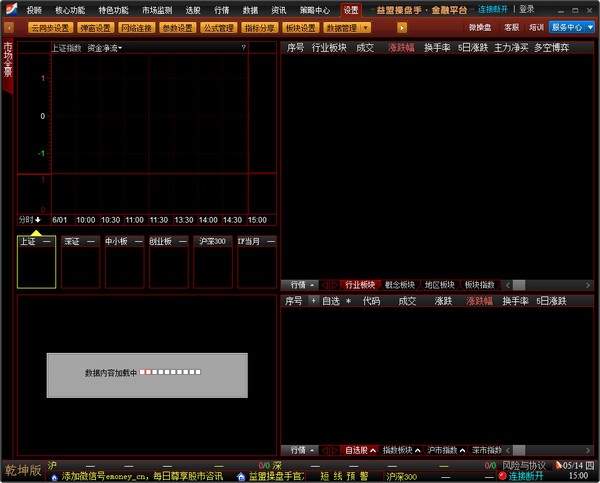Switch to the 概念板块 tab
The width and height of the screenshot is (600, 483).
[398, 284]
